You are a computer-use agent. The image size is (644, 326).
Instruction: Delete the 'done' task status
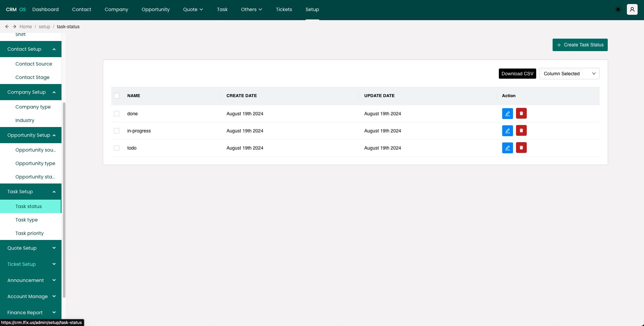point(521,114)
